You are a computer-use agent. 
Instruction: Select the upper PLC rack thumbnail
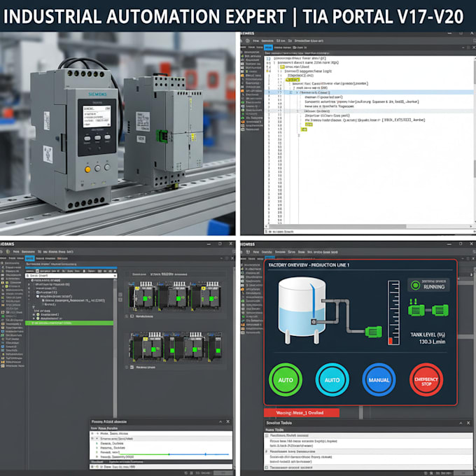(175, 296)
